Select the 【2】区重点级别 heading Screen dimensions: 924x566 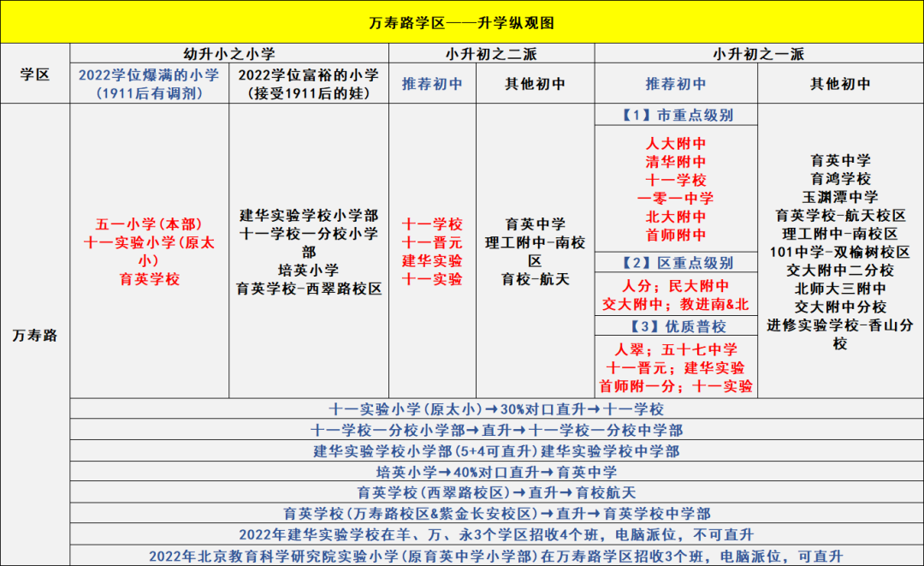(676, 262)
